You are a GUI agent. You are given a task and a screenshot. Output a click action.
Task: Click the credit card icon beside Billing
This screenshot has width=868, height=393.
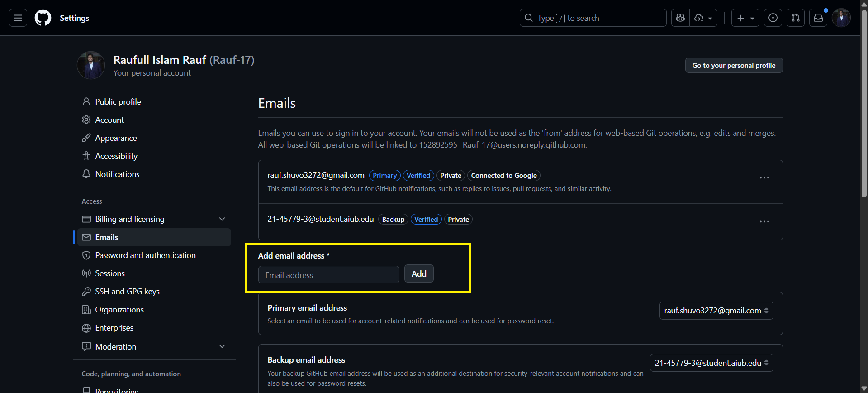(x=86, y=219)
